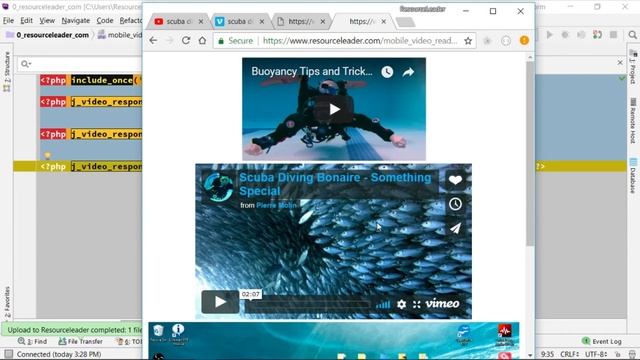This screenshot has width=640, height=360.
Task: Play the Buoyancy Tips YouTube video
Action: pyautogui.click(x=334, y=109)
